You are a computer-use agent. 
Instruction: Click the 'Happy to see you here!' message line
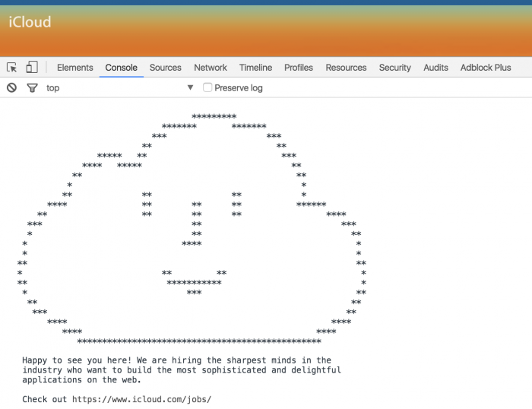(x=176, y=360)
